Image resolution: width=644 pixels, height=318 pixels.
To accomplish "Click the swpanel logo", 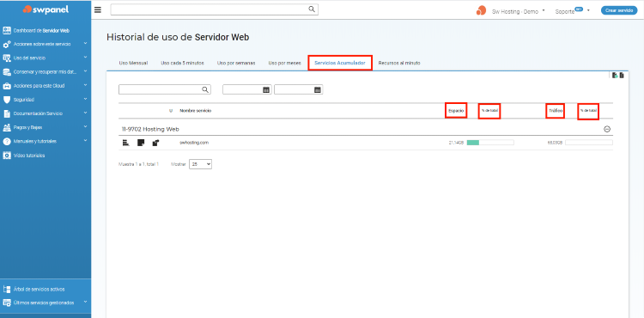I will (x=46, y=9).
